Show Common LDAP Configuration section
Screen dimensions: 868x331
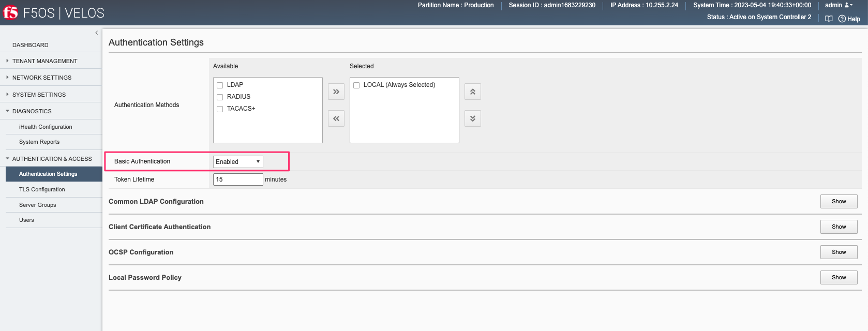[839, 202]
